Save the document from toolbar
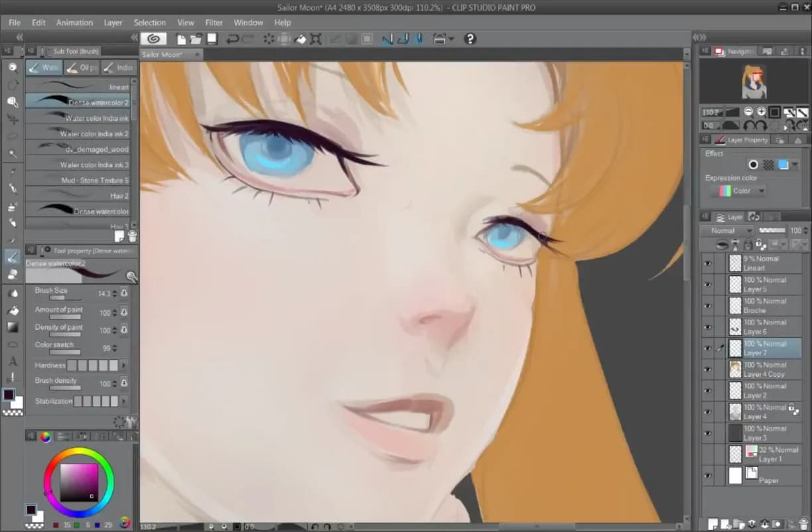 (212, 39)
